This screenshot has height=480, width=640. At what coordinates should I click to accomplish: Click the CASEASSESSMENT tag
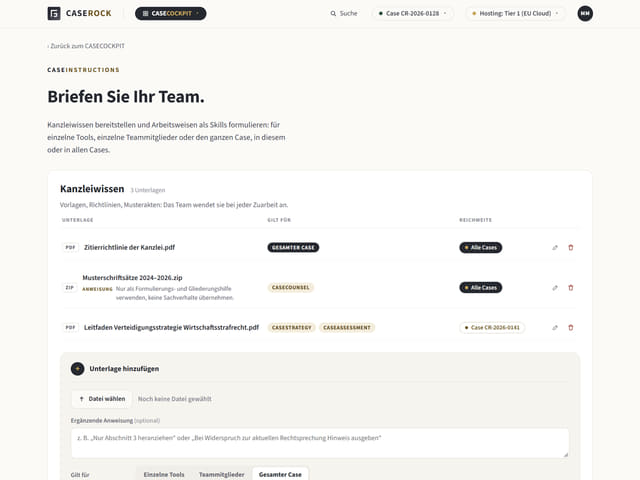point(347,327)
